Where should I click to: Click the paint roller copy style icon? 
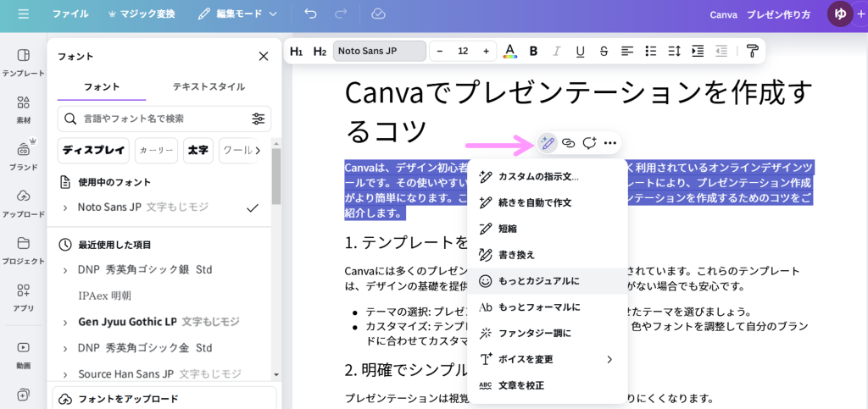tap(751, 51)
